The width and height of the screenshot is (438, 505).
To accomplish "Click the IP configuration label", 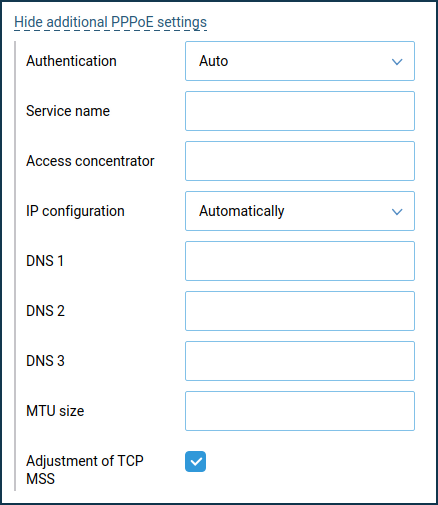I will point(75,211).
